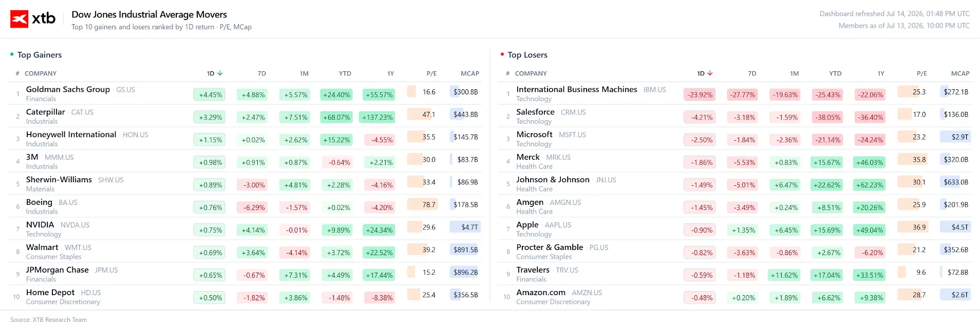Viewport: 980px width, 328px height.
Task: Open the International Business Machines link
Action: pos(577,89)
